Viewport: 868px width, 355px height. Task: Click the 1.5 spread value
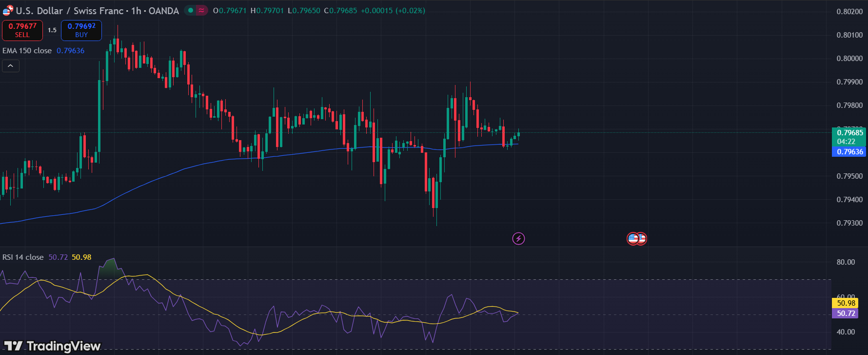tap(52, 30)
